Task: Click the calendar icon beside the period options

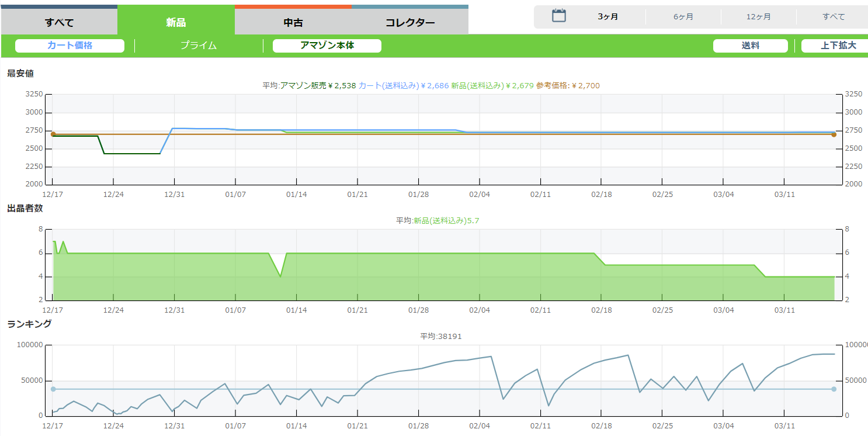Action: click(559, 16)
